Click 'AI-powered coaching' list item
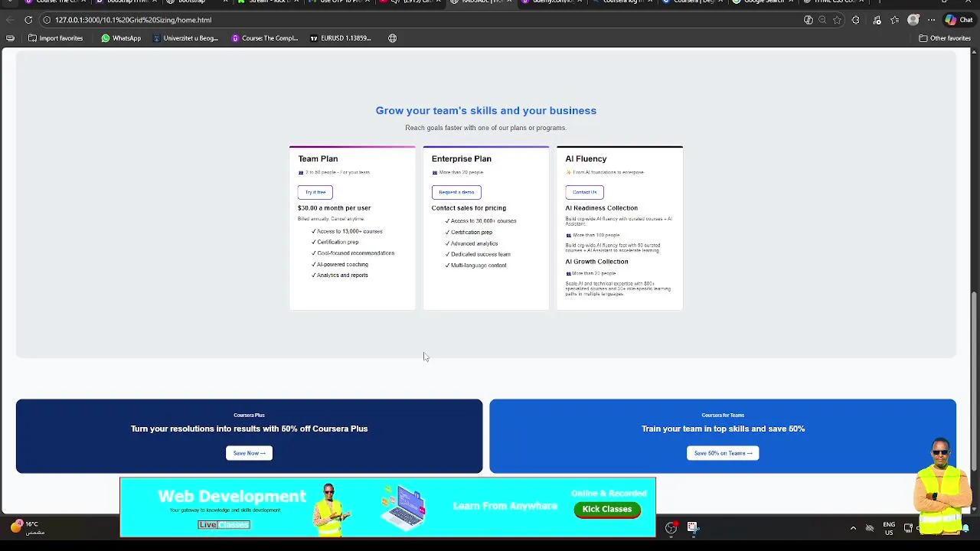Image resolution: width=980 pixels, height=551 pixels. tap(340, 265)
